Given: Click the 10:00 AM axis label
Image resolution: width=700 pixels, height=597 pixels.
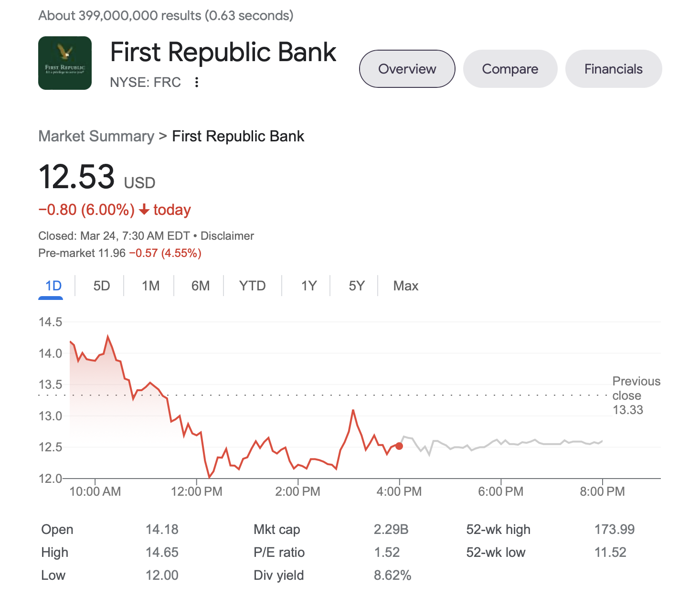Looking at the screenshot, I should point(95,491).
